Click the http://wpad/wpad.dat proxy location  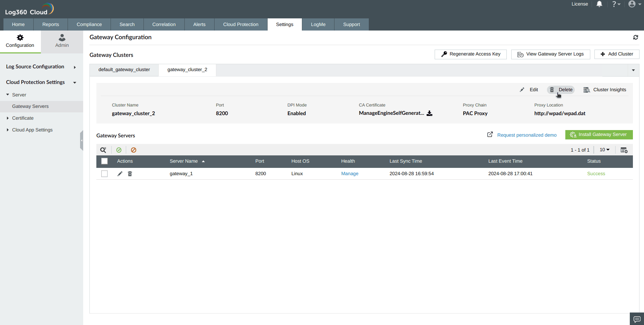coord(560,113)
